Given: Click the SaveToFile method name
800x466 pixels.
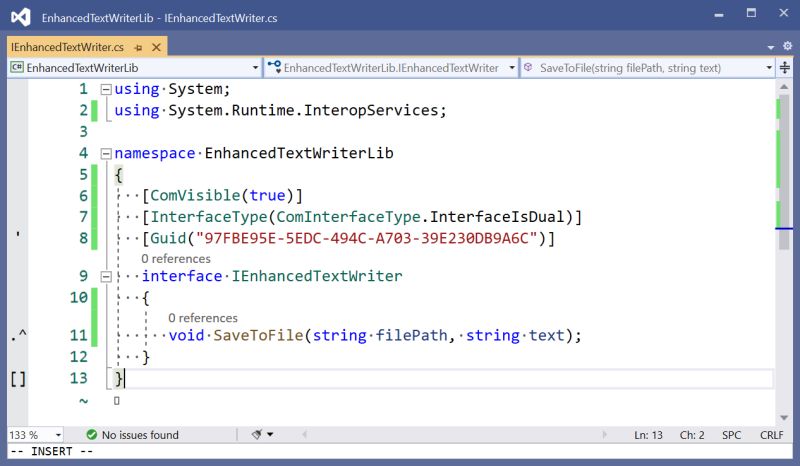Looking at the screenshot, I should (258, 335).
